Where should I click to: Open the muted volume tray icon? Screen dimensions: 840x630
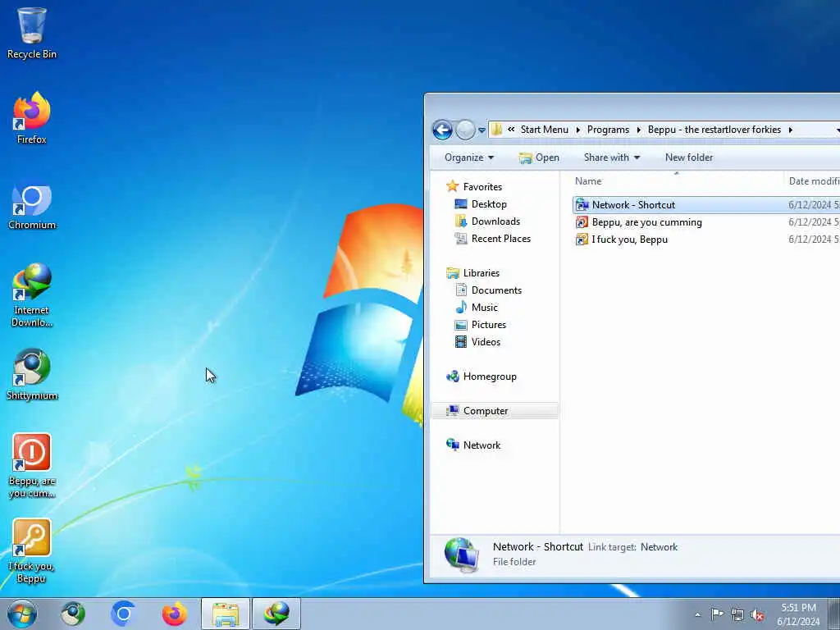tap(757, 614)
